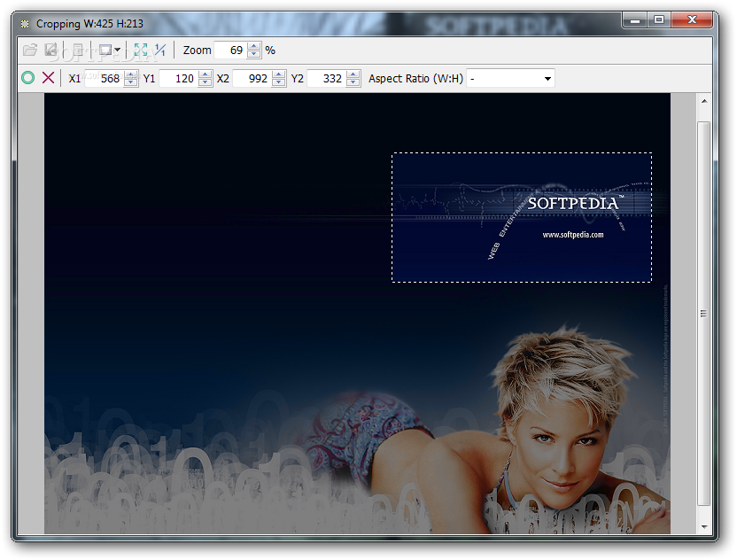Open the Aspect Ratio (W:H) dropdown
The width and height of the screenshot is (737, 560).
pyautogui.click(x=510, y=79)
